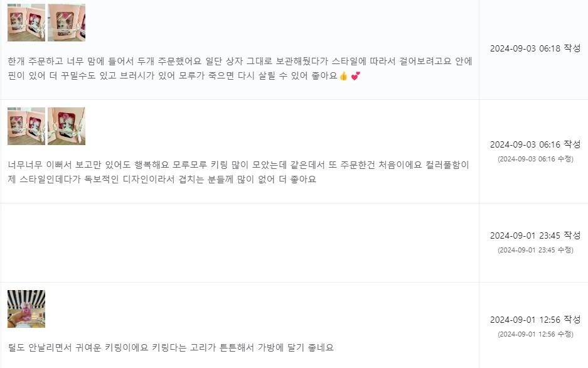This screenshot has width=588, height=368.
Task: Click the (2024-09-01 12:56 수정) edit note
Action: coord(535,334)
